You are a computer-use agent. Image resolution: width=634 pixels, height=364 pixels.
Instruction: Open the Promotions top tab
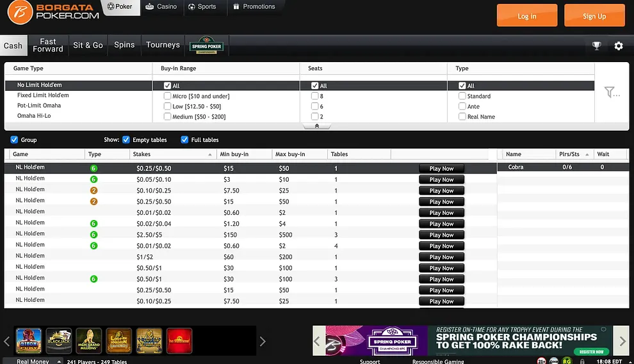pos(254,7)
